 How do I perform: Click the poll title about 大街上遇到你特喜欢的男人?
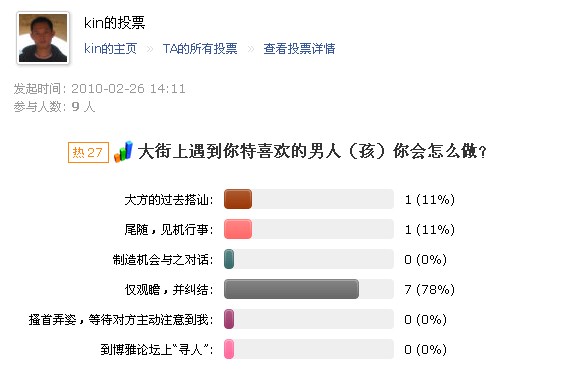(312, 151)
